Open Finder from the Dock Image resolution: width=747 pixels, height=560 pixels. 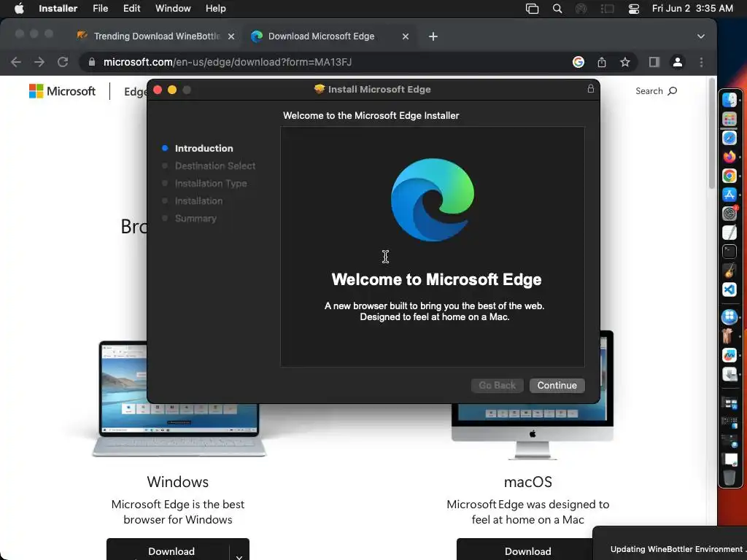[x=729, y=100]
